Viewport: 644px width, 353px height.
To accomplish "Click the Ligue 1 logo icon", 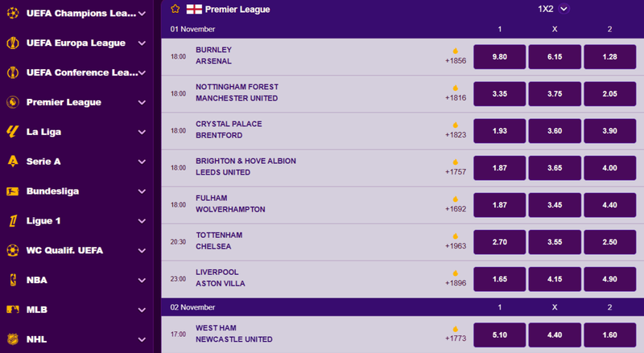I will point(13,220).
